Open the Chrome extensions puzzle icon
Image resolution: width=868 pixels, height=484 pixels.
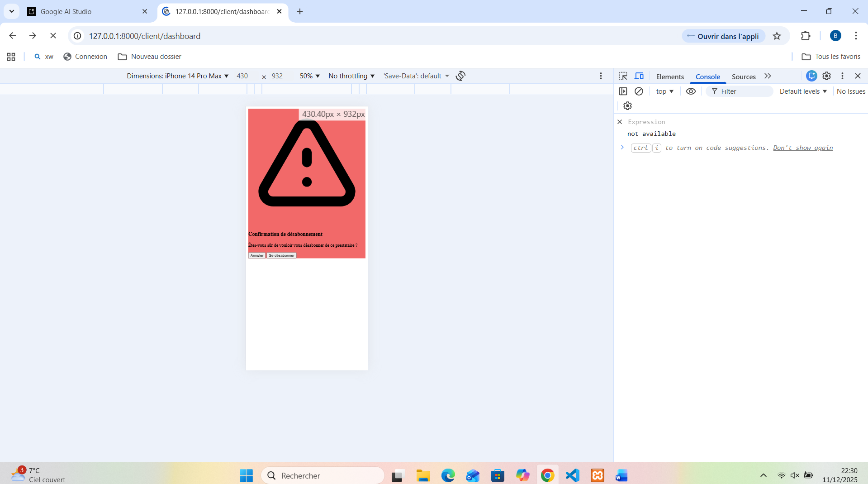[806, 36]
